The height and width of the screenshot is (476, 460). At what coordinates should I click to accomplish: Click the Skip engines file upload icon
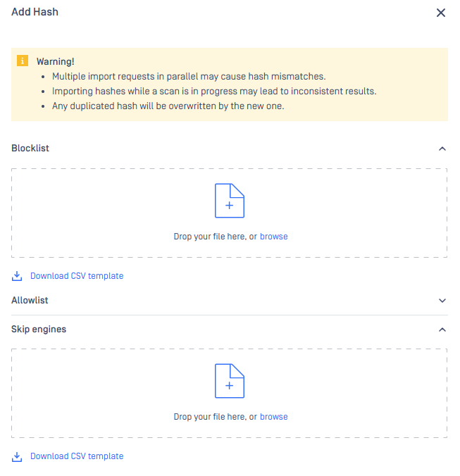pos(230,381)
